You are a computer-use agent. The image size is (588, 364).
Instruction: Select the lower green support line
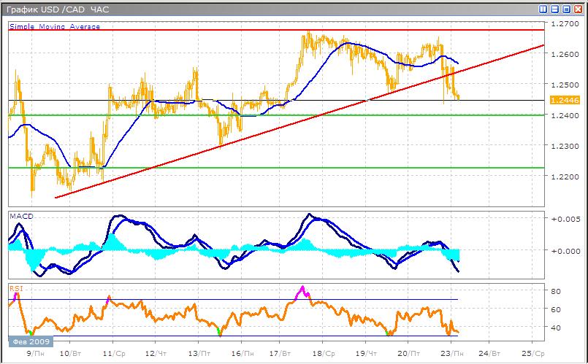coord(292,168)
